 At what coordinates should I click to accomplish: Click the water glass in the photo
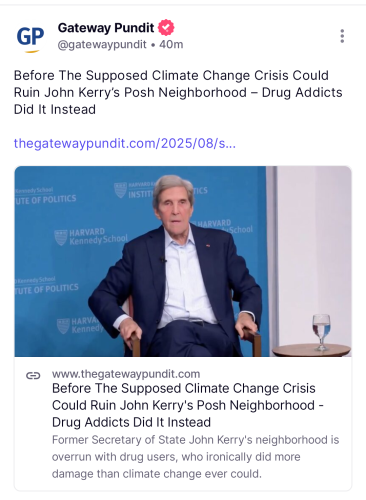(321, 332)
